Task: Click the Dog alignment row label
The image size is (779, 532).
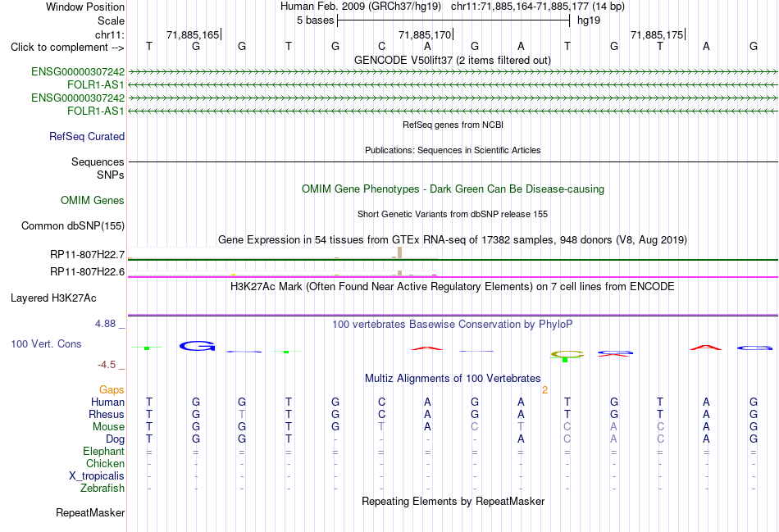Action: pos(115,439)
